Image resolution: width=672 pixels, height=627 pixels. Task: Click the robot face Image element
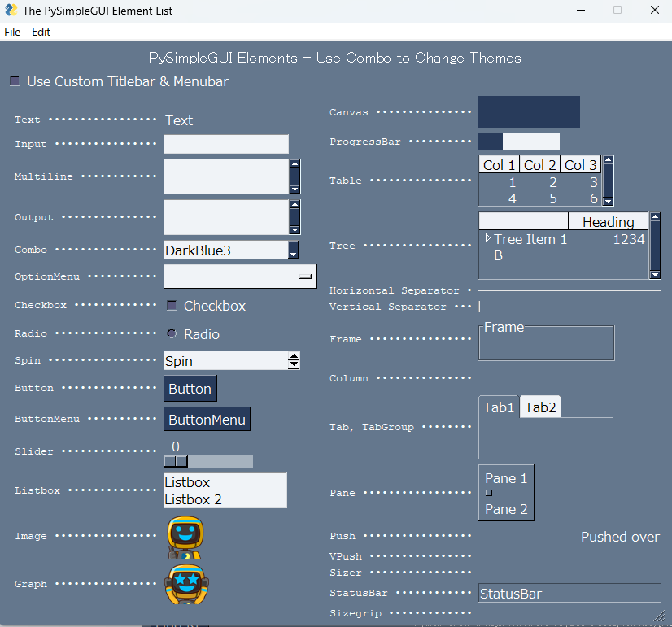(185, 536)
